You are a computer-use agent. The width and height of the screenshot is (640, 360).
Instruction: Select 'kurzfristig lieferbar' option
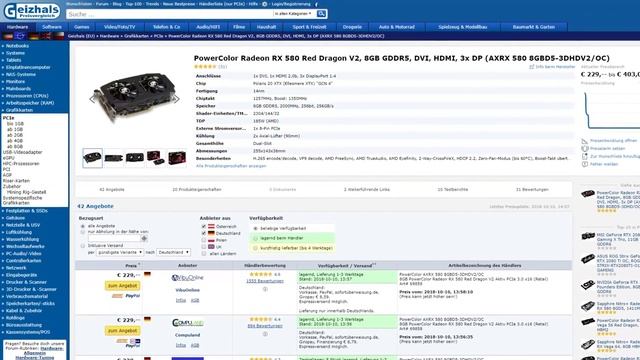pyautogui.click(x=292, y=248)
